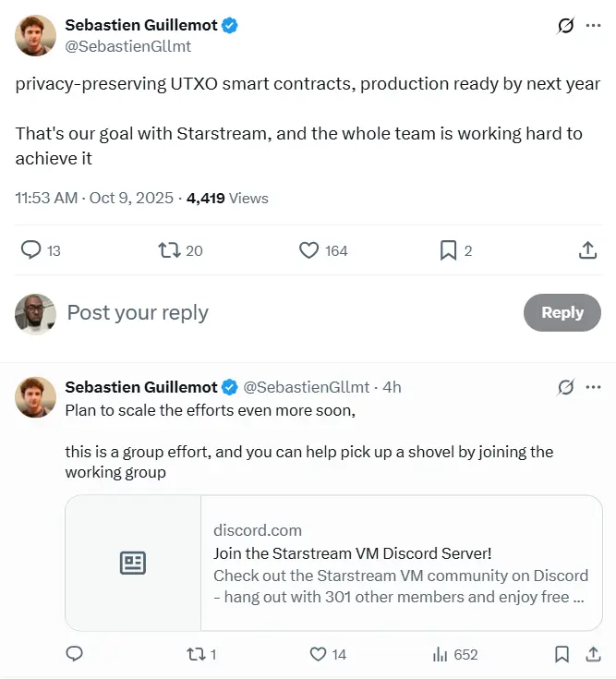Share the reply post
Screen dimensions: 616x679
click(593, 654)
